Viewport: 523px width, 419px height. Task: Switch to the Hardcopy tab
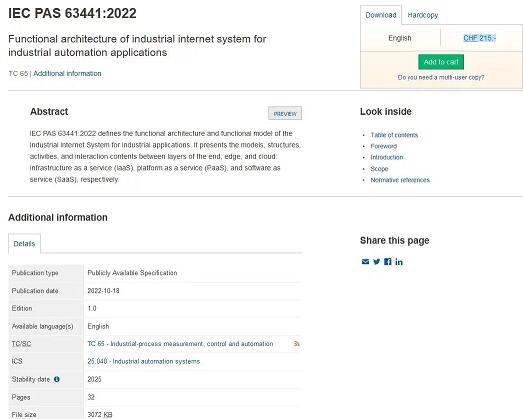[423, 15]
